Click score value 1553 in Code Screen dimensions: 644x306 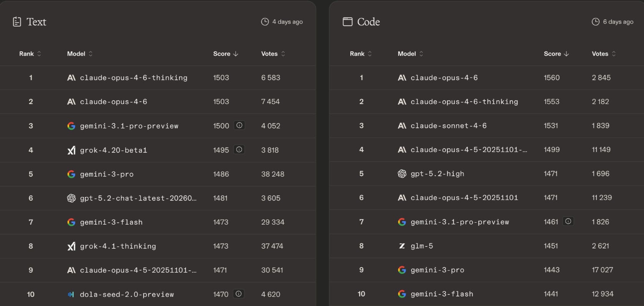point(551,102)
